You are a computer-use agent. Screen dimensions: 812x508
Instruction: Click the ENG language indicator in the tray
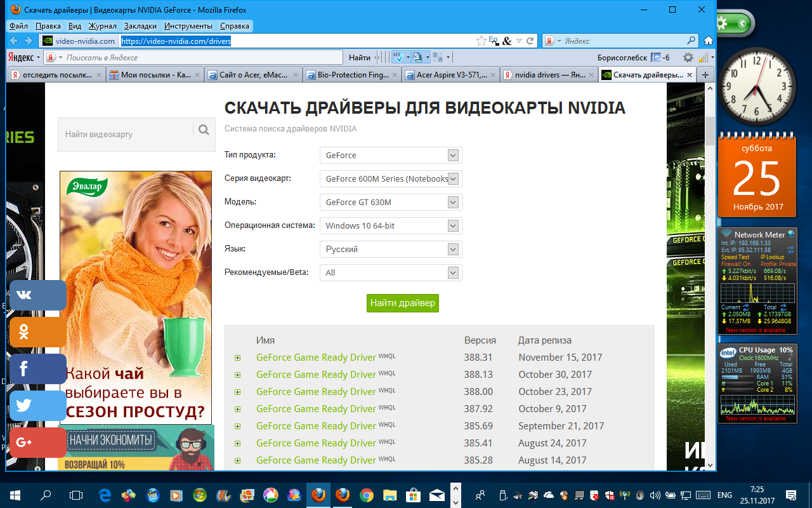tap(724, 495)
